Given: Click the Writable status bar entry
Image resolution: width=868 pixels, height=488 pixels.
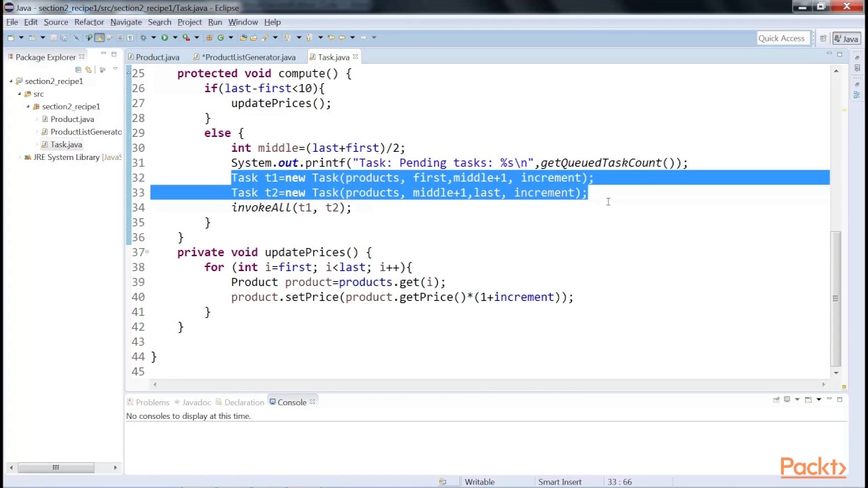Looking at the screenshot, I should click(479, 482).
